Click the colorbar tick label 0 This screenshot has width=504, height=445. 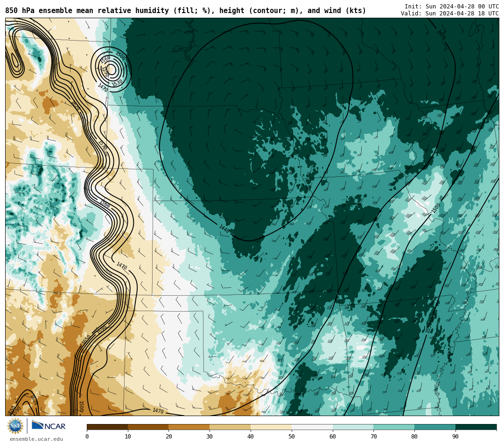point(87,436)
